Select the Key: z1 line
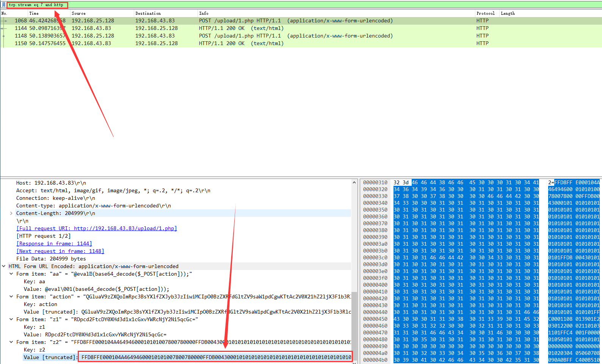Screen dimensions: 602x364 click(x=34, y=327)
